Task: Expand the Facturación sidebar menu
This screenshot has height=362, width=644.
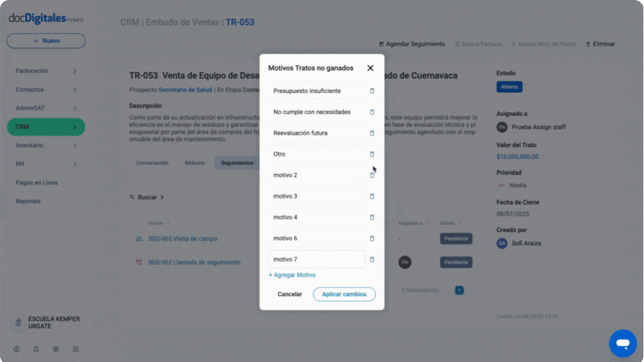Action: 46,71
